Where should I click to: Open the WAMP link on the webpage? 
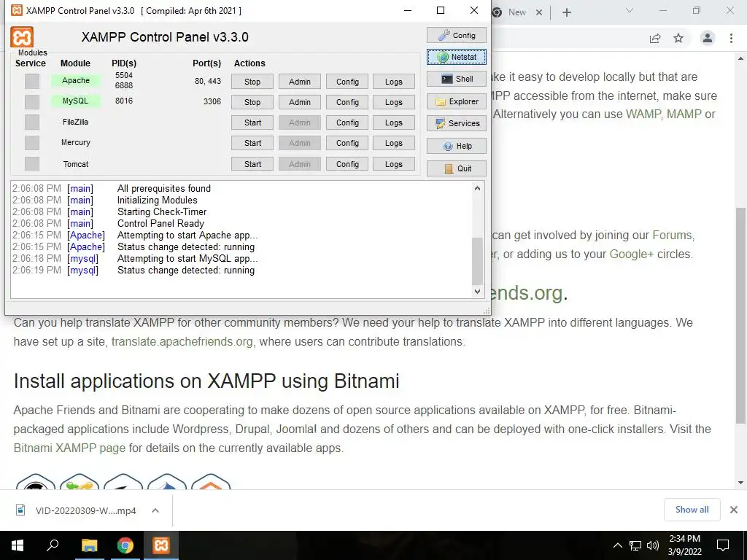(x=643, y=114)
